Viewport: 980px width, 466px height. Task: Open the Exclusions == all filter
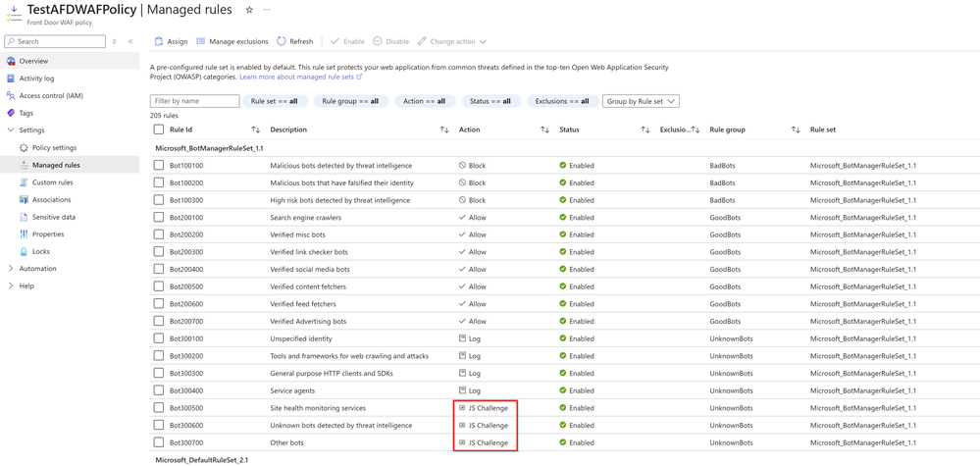pos(562,101)
